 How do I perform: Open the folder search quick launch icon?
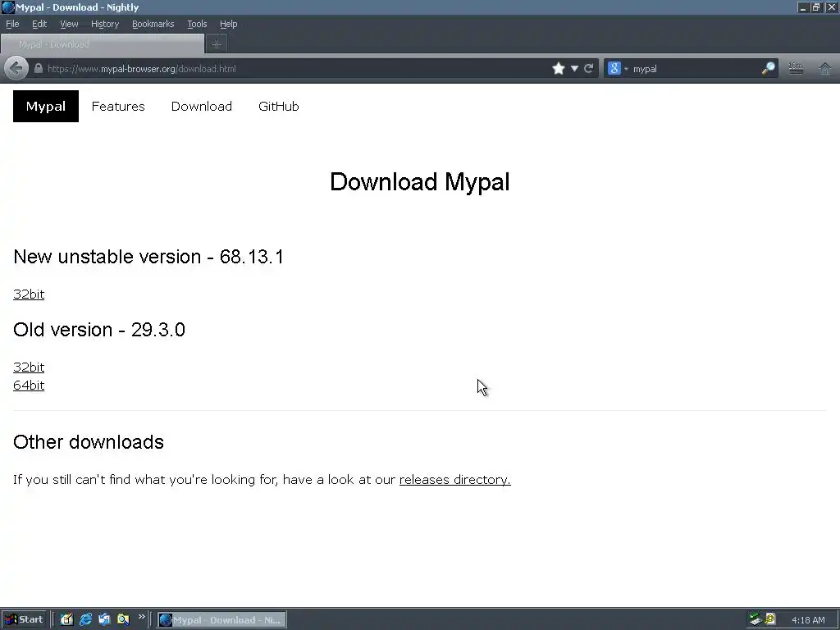click(123, 620)
